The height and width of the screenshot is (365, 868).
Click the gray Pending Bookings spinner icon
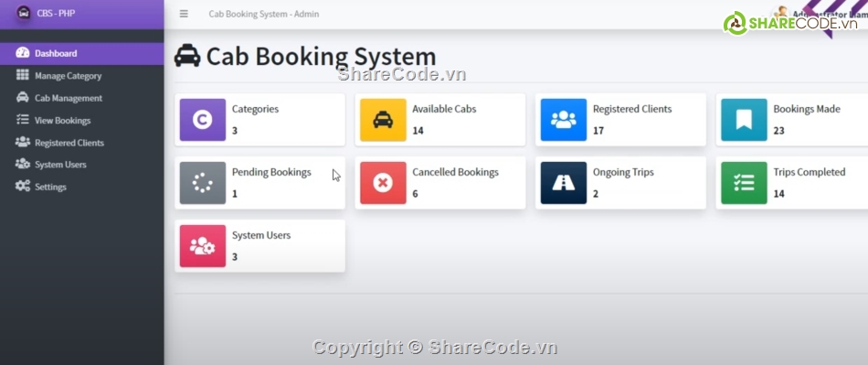pyautogui.click(x=203, y=183)
